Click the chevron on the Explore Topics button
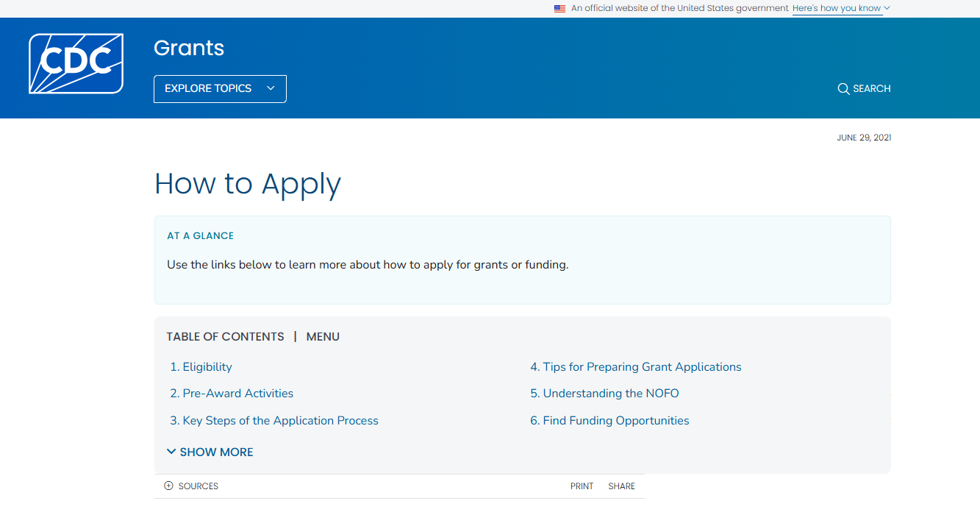980x526 pixels. [x=271, y=88]
